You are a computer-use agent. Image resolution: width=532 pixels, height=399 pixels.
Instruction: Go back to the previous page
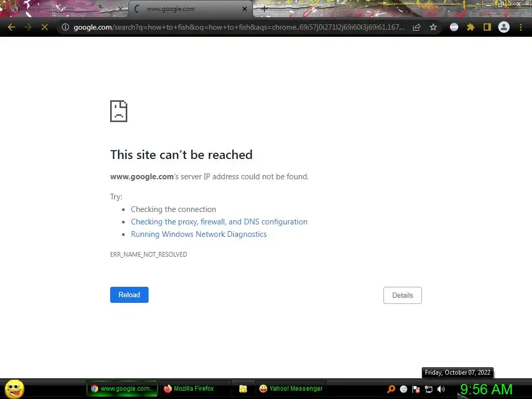11,27
